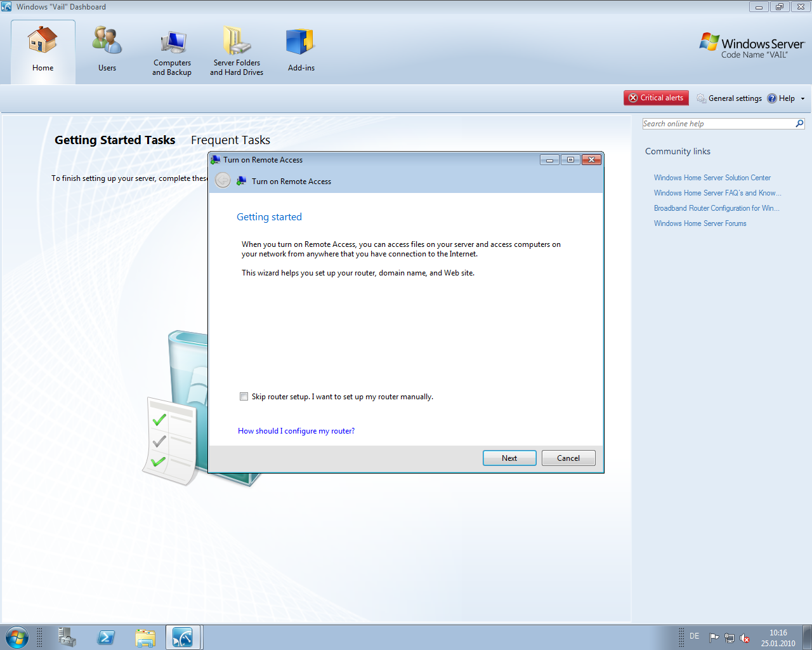Open the Users section icon
Viewport: 812px width, 650px height.
107,41
